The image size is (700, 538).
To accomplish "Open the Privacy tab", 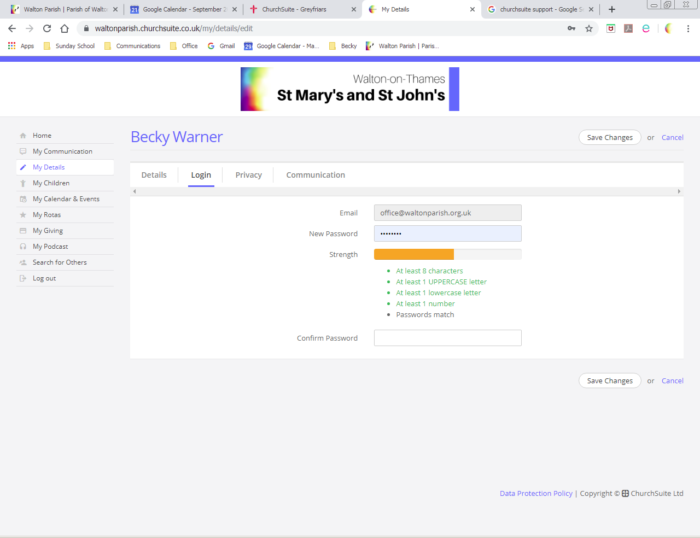I will (x=248, y=175).
